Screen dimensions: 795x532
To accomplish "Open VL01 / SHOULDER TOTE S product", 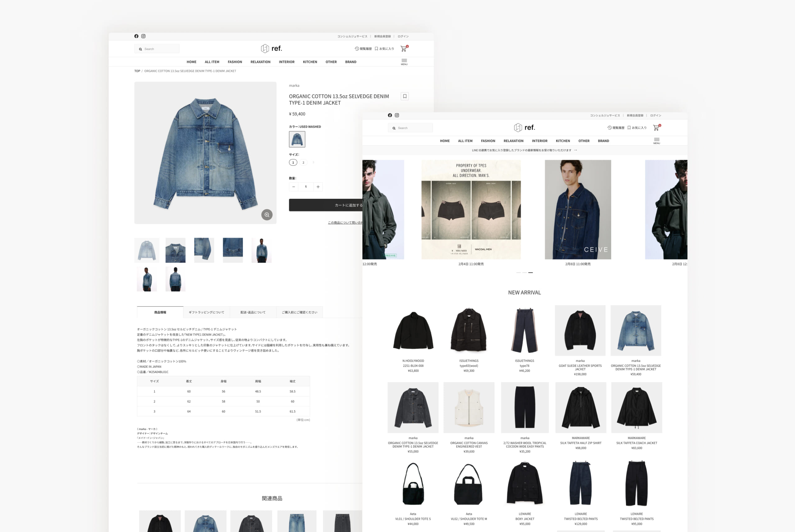I will 413,493.
